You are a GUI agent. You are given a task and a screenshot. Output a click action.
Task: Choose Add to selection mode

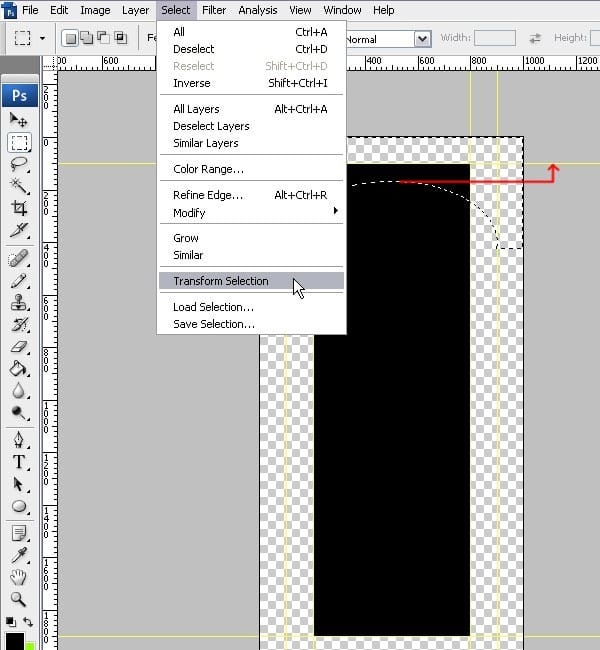(x=87, y=38)
